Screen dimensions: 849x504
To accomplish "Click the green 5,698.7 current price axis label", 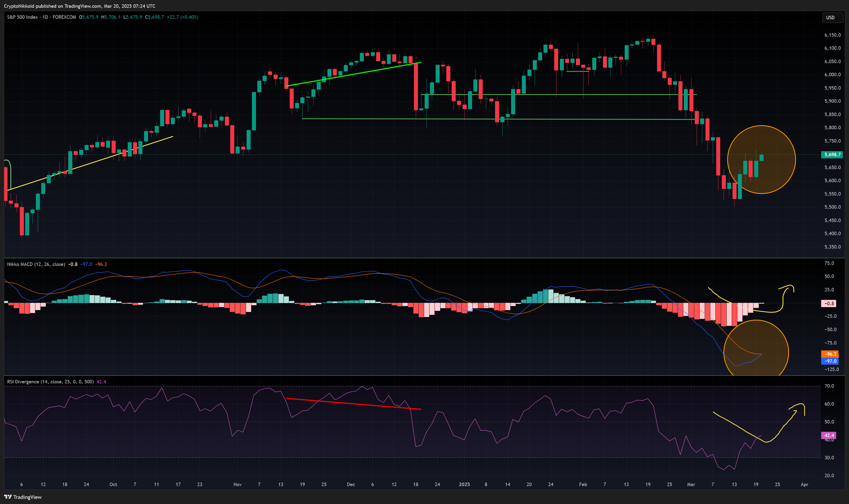I will 832,155.
